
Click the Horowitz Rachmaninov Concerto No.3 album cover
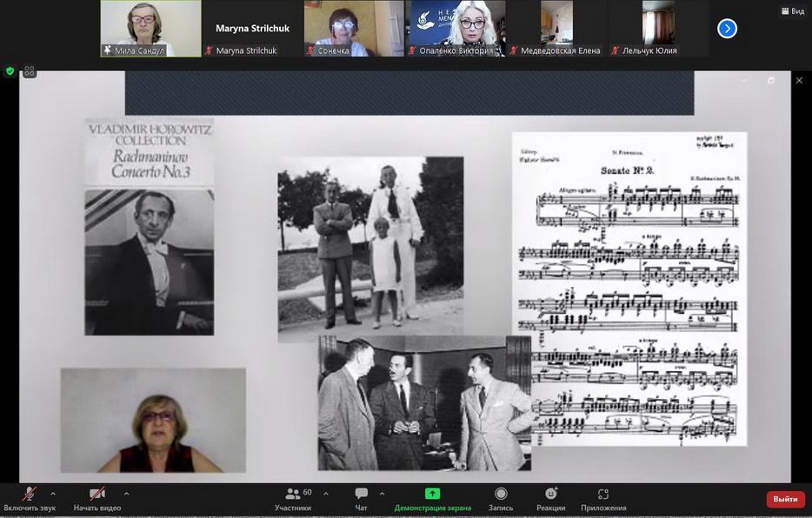tap(150, 227)
